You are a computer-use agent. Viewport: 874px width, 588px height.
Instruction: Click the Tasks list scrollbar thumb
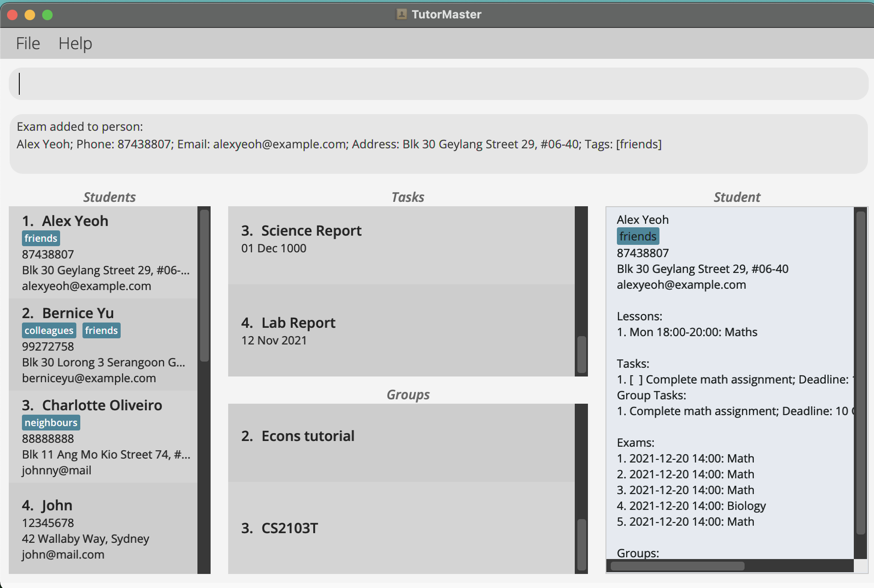582,355
